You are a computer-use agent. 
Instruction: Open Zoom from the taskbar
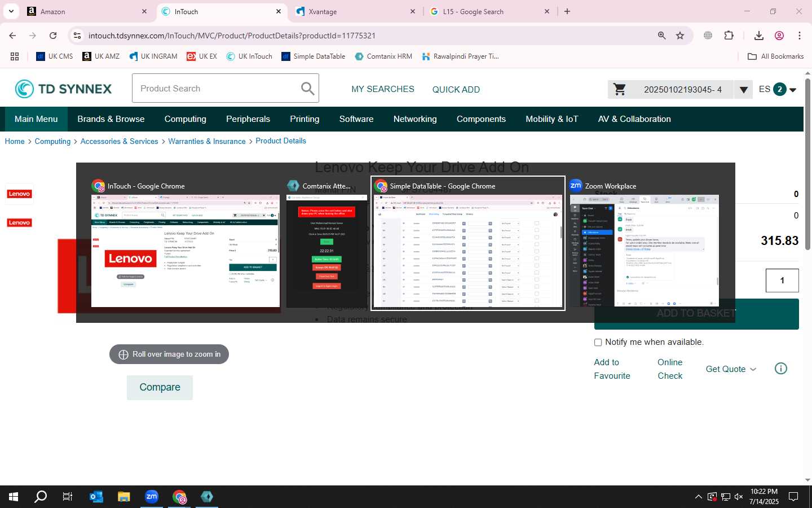[x=152, y=497]
